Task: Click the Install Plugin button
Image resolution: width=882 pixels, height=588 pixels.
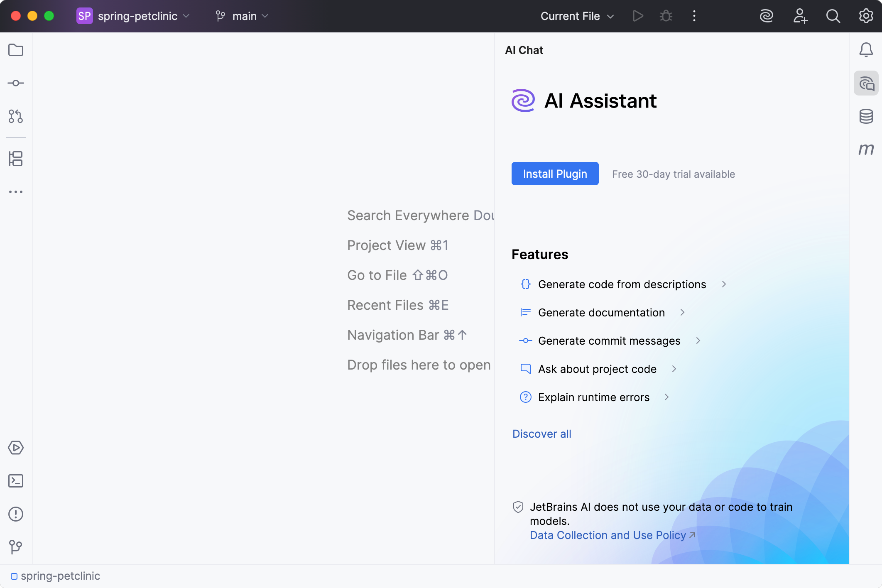Action: coord(555,174)
